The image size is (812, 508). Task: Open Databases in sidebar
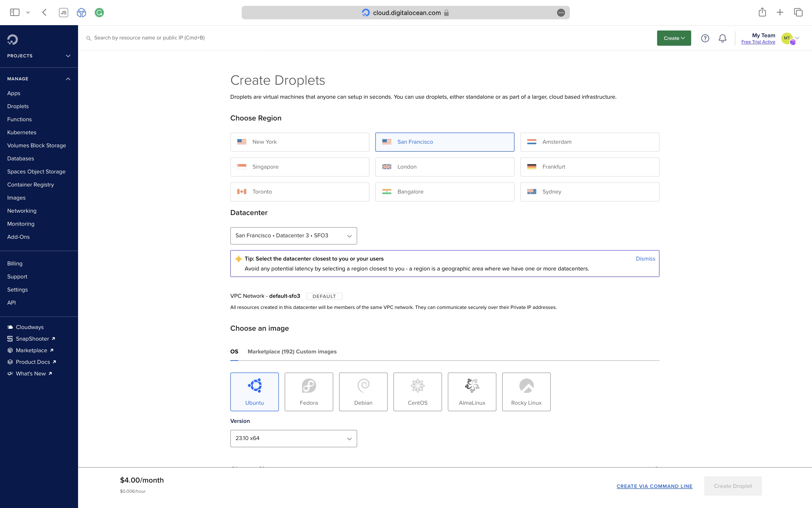click(x=21, y=159)
